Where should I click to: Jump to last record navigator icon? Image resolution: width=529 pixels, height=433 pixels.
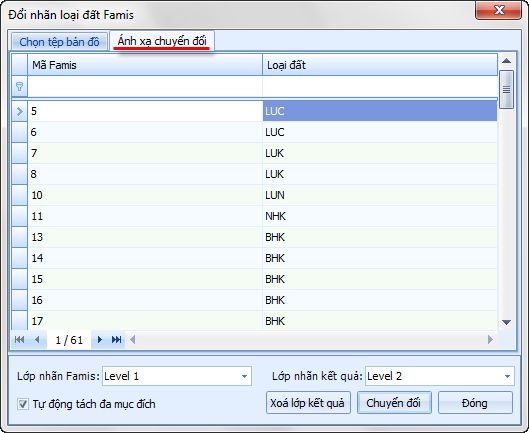click(x=116, y=340)
